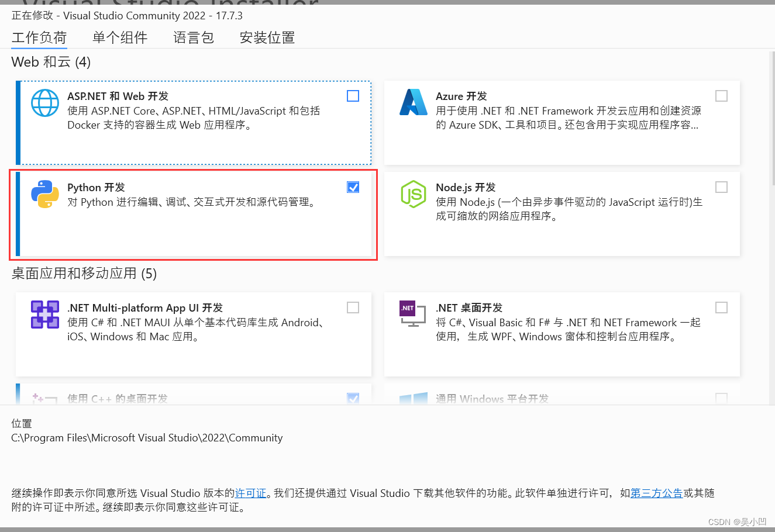
Task: Click the Web 和云 (4) section heading
Action: point(51,62)
